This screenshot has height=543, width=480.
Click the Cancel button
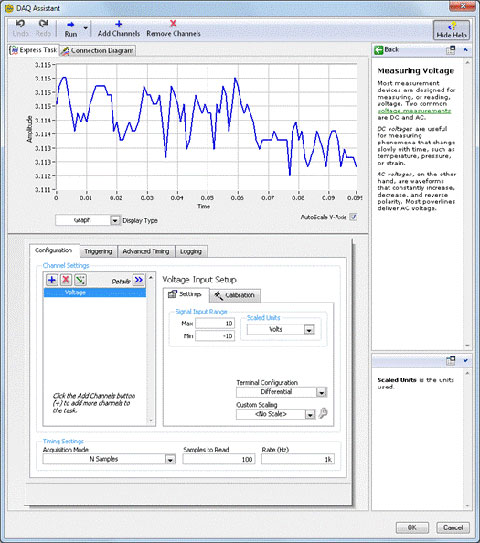pyautogui.click(x=453, y=528)
